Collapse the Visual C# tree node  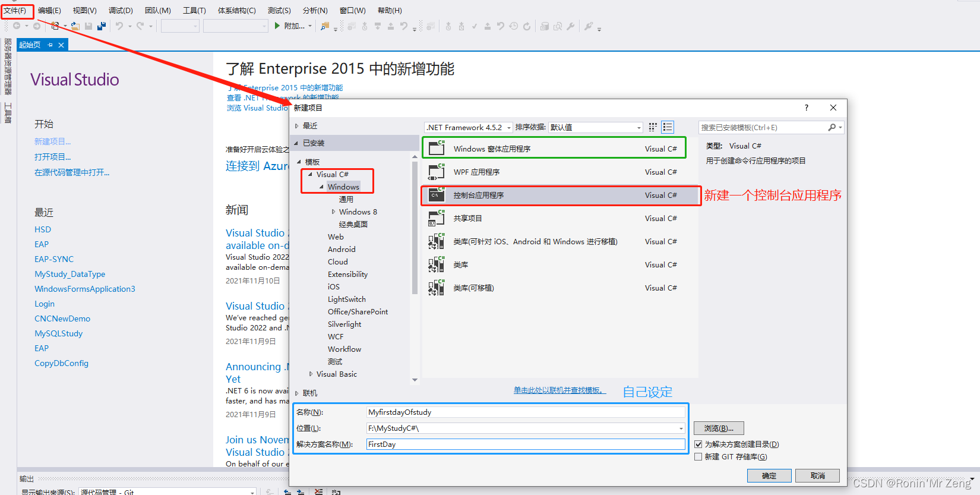coord(310,174)
